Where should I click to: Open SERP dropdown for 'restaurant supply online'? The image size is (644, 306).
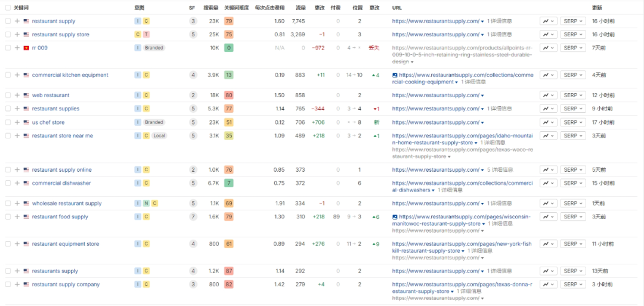pos(573,170)
